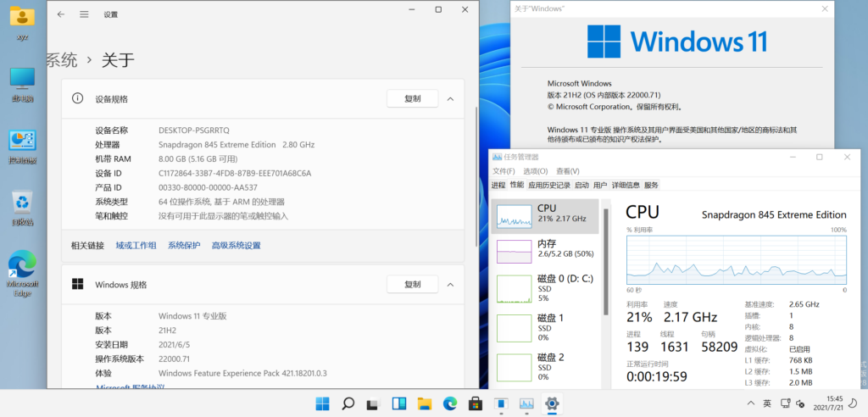Open the 文件(F) menu in Task Manager

pyautogui.click(x=504, y=171)
